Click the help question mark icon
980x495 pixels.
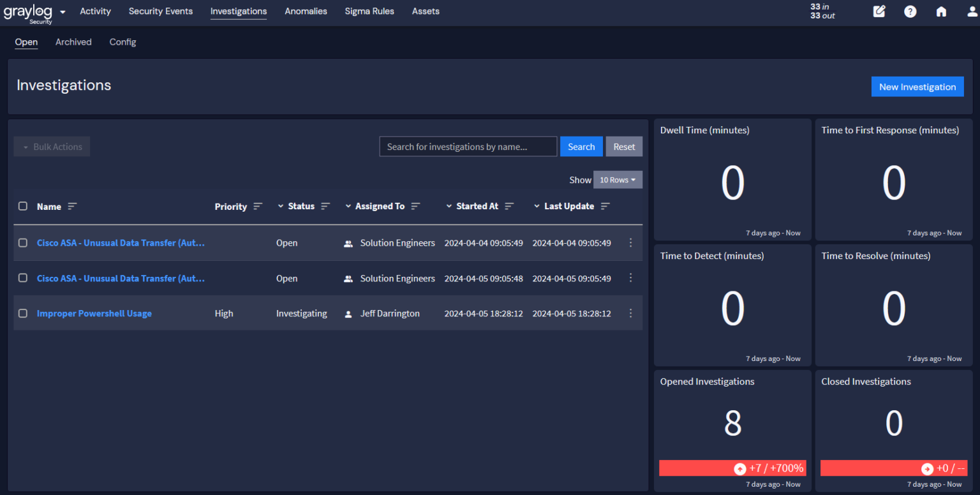point(910,11)
